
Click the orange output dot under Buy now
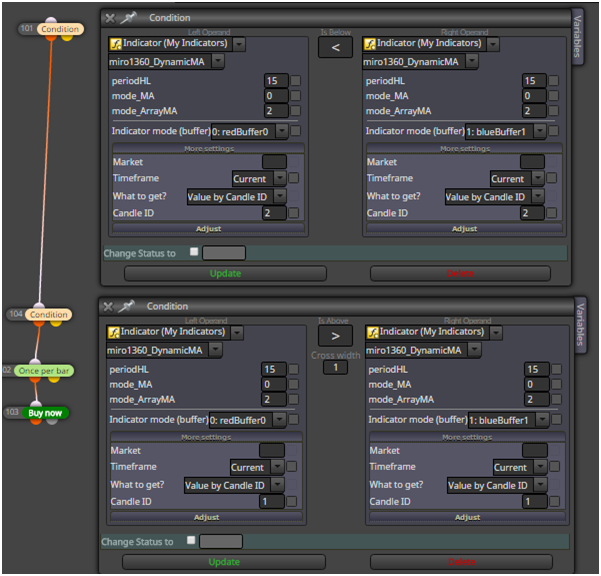(x=36, y=421)
